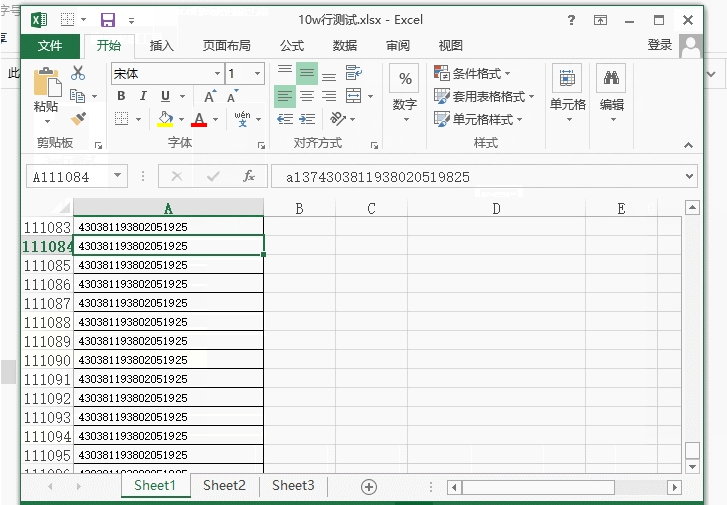Click the new sheet plus button

[x=369, y=487]
